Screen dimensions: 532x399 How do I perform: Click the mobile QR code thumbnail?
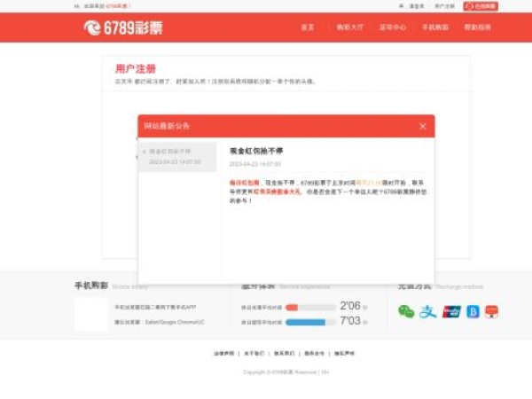click(91, 314)
